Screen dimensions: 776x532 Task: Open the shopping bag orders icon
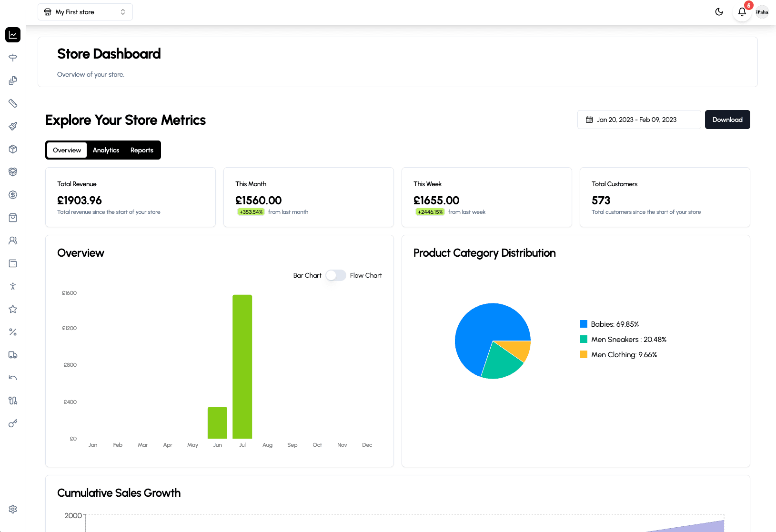13,218
